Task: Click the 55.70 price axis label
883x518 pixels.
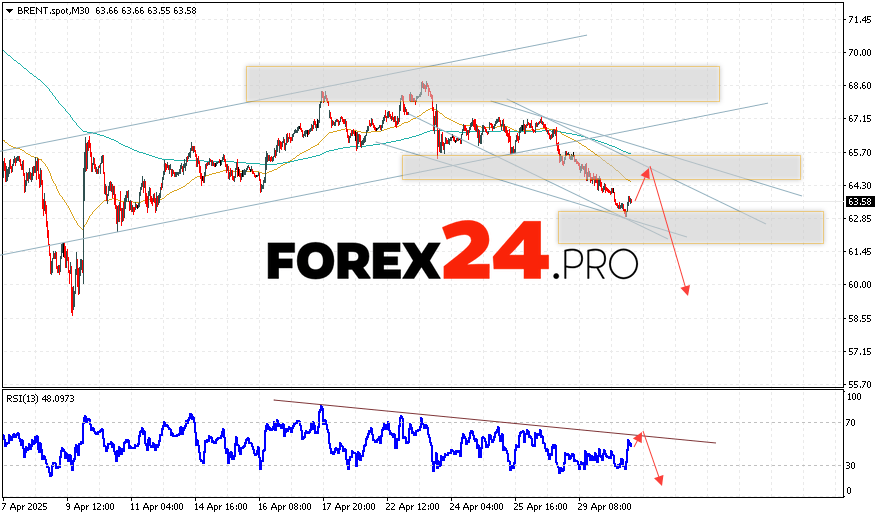Action: (x=859, y=385)
